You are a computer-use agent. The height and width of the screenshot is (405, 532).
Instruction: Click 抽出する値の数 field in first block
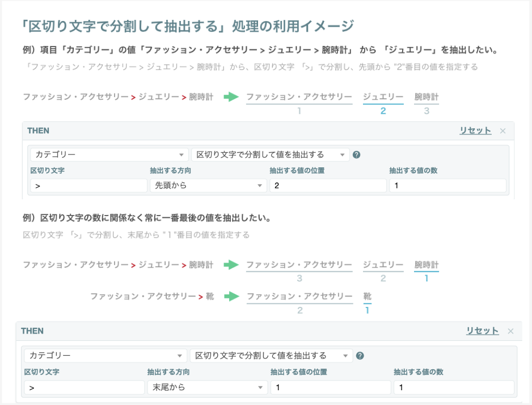(447, 185)
